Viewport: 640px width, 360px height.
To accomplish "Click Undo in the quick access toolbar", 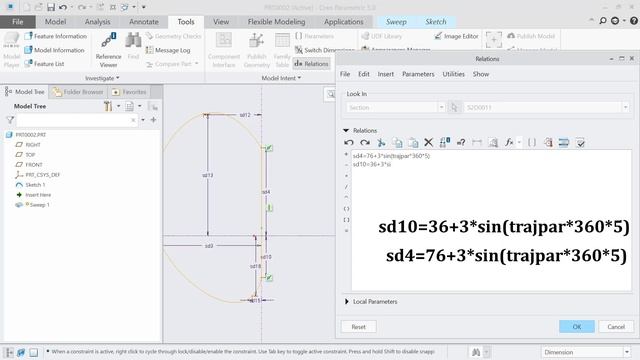I will [63, 7].
